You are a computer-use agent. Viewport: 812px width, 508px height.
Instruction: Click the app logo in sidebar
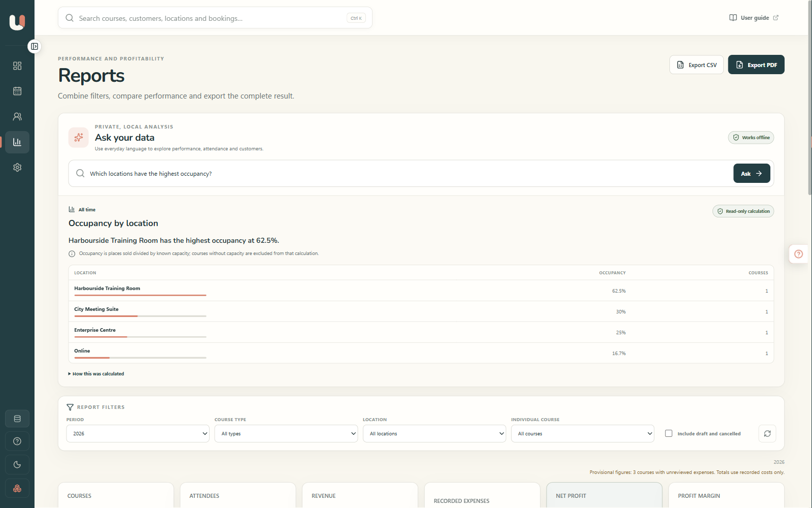click(x=17, y=22)
